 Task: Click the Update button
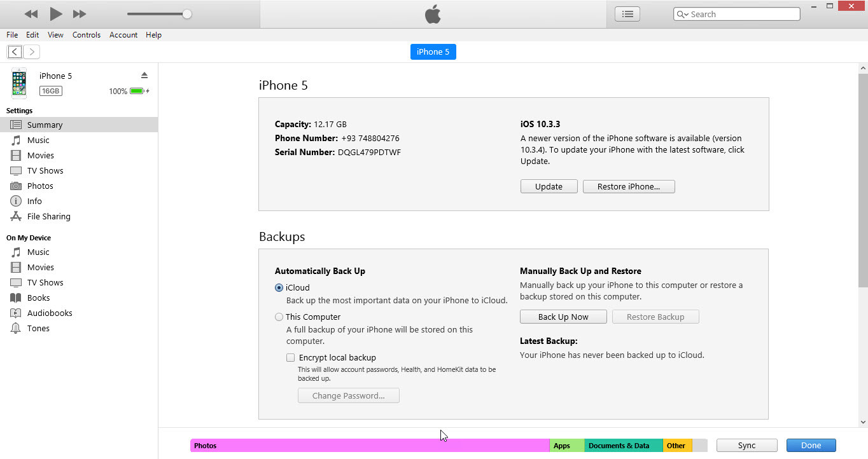coord(549,186)
